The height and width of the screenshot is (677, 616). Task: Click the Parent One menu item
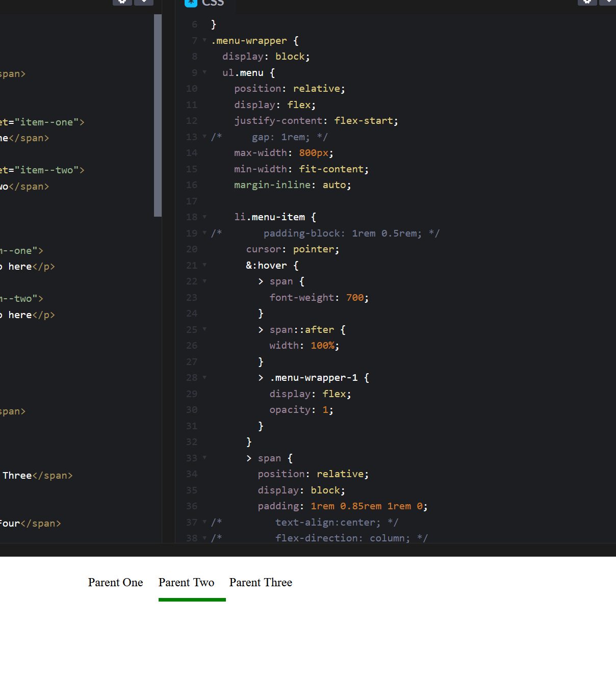tap(115, 583)
